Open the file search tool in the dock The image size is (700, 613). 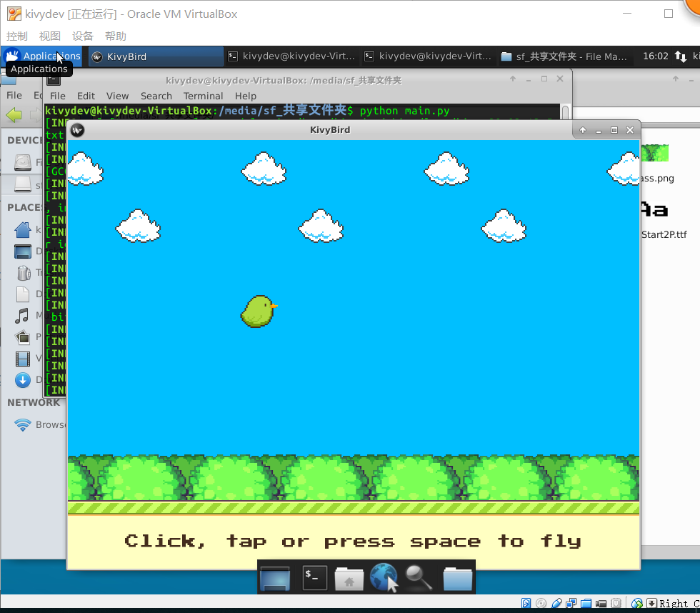point(419,577)
